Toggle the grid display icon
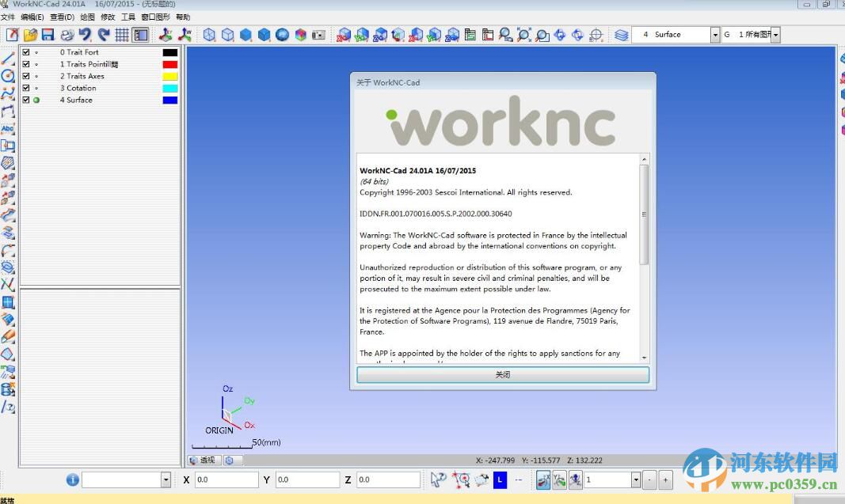 pos(121,34)
